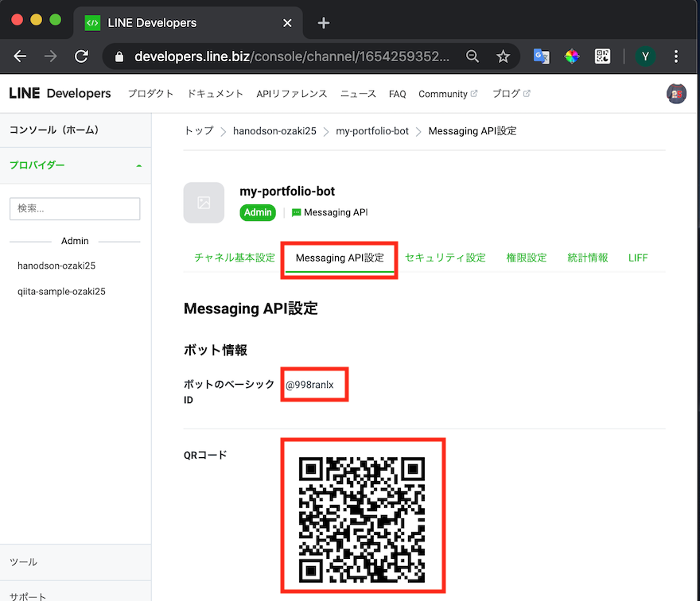Open a new browser tab with the plus button
Screen dimensions: 700x601
[x=323, y=23]
